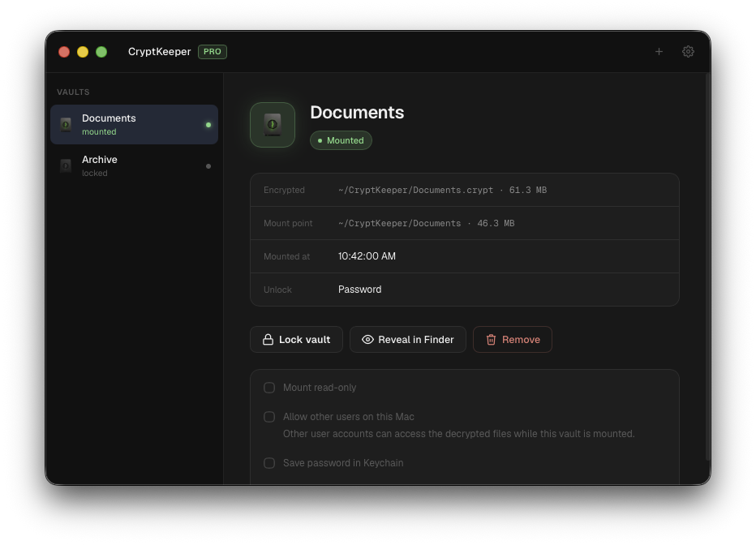Image resolution: width=756 pixels, height=545 pixels.
Task: Click the large Documents vault header icon
Action: (x=273, y=125)
